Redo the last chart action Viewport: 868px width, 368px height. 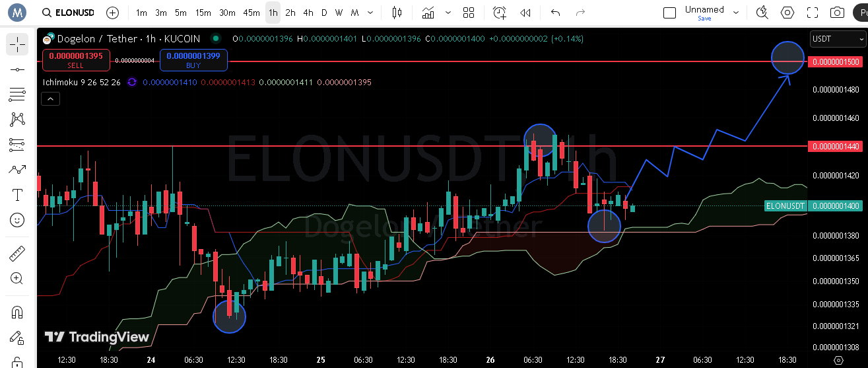[580, 13]
